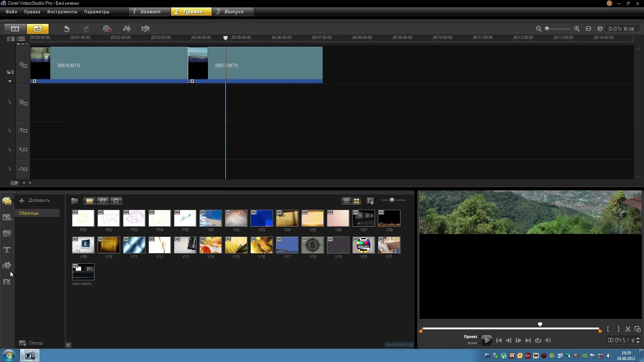This screenshot has width=644, height=362.
Task: Open FX filters category
Action: pos(7,282)
